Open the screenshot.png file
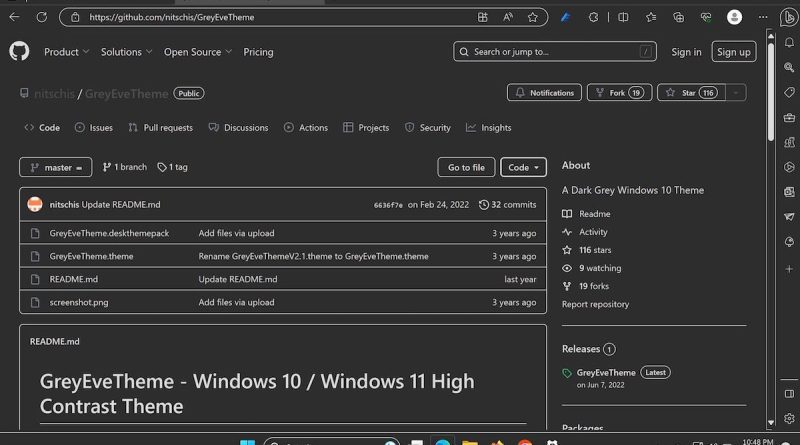The image size is (800, 445). pyautogui.click(x=79, y=302)
